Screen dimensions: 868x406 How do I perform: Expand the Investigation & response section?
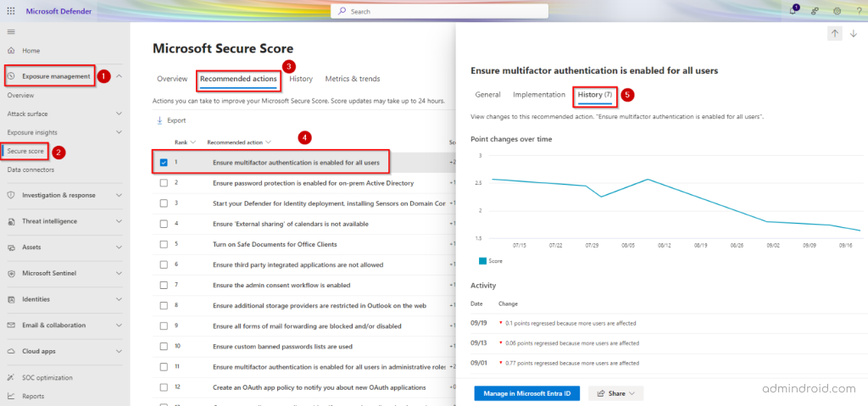coord(119,195)
